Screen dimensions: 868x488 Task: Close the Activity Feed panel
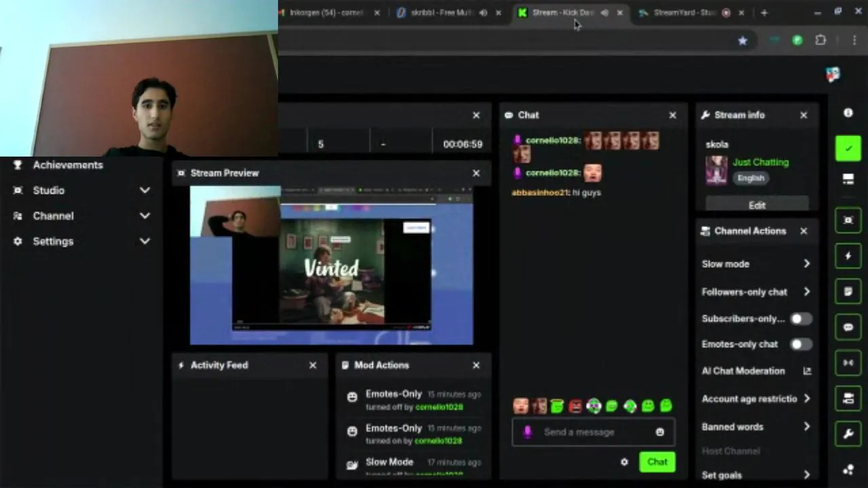point(313,365)
